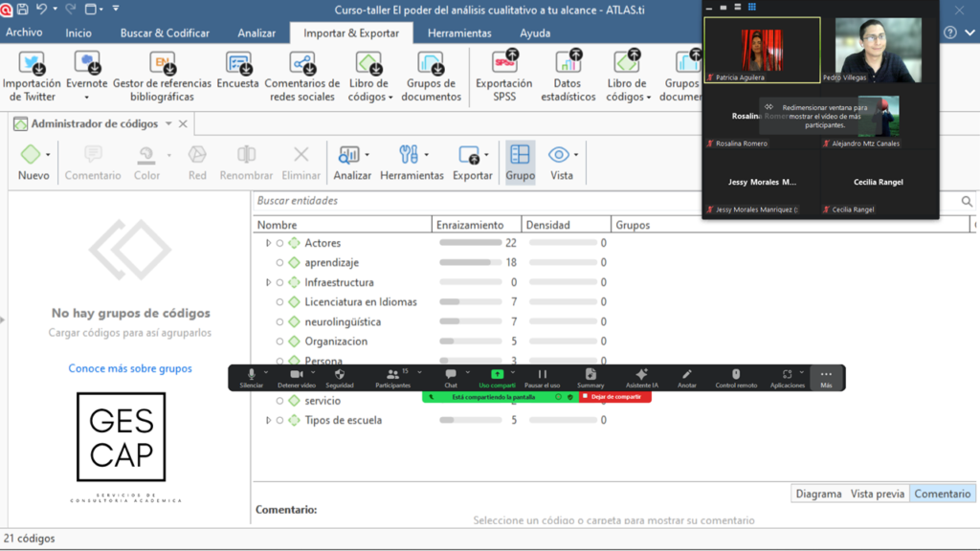This screenshot has height=551, width=980.
Task: Switch to Diagrama view button
Action: click(x=818, y=494)
